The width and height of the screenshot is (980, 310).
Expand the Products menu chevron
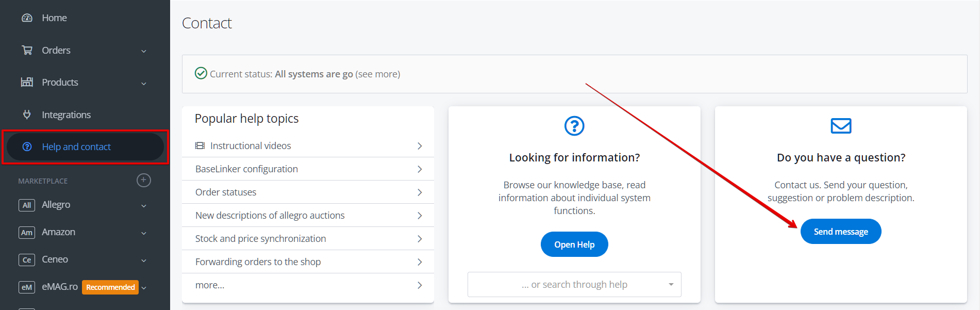tap(144, 84)
